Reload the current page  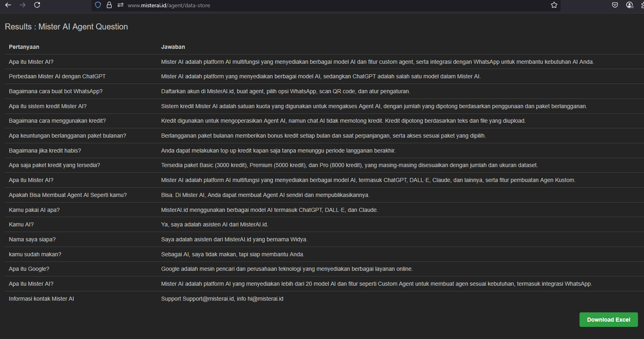click(x=37, y=5)
